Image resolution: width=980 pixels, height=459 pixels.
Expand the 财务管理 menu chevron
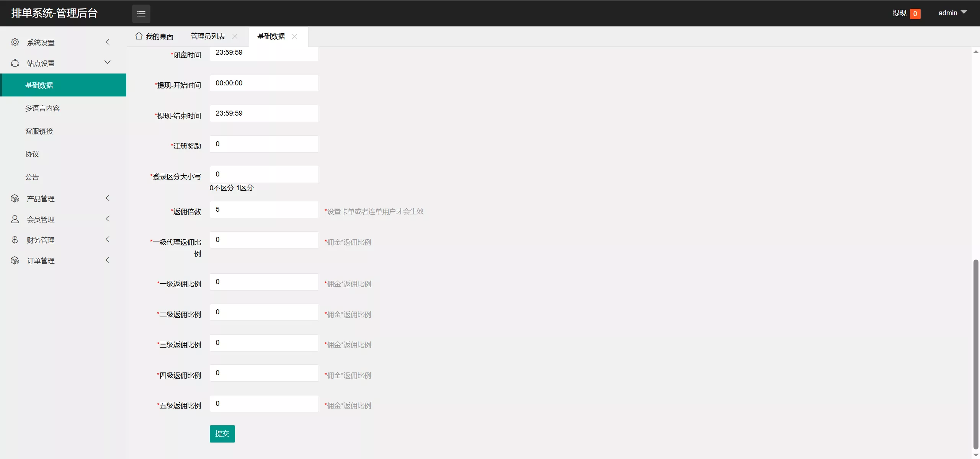coord(108,239)
